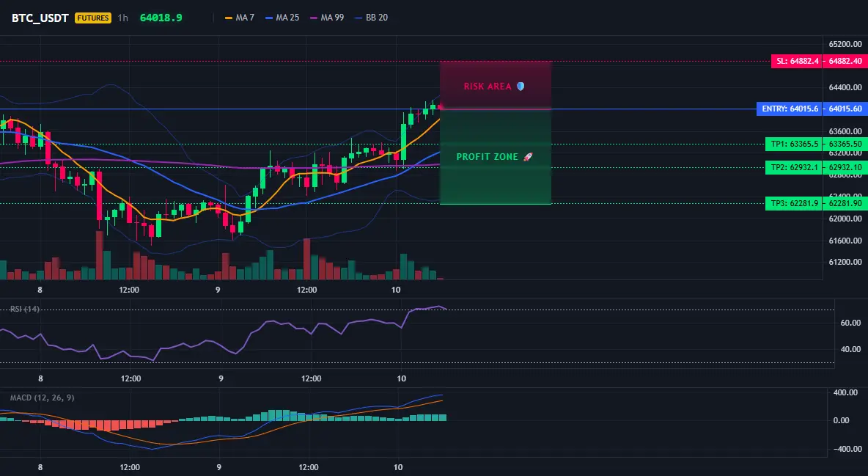Toggle the MA 25 legend entry
868x476 pixels.
[x=282, y=18]
